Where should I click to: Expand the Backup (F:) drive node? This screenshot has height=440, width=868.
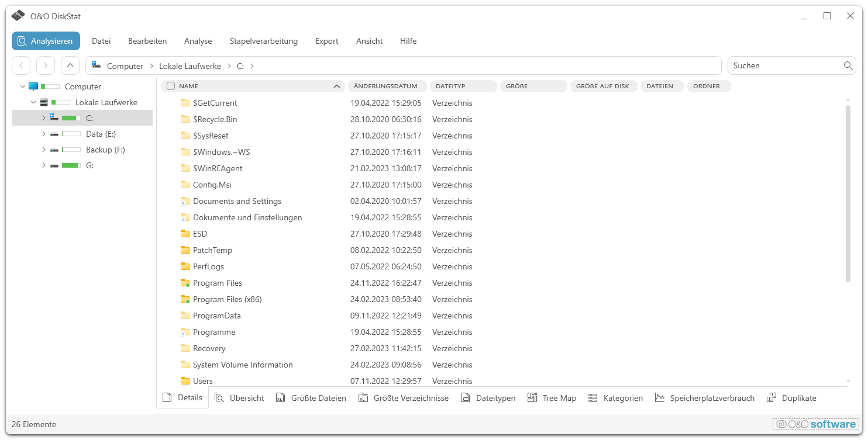[x=44, y=150]
